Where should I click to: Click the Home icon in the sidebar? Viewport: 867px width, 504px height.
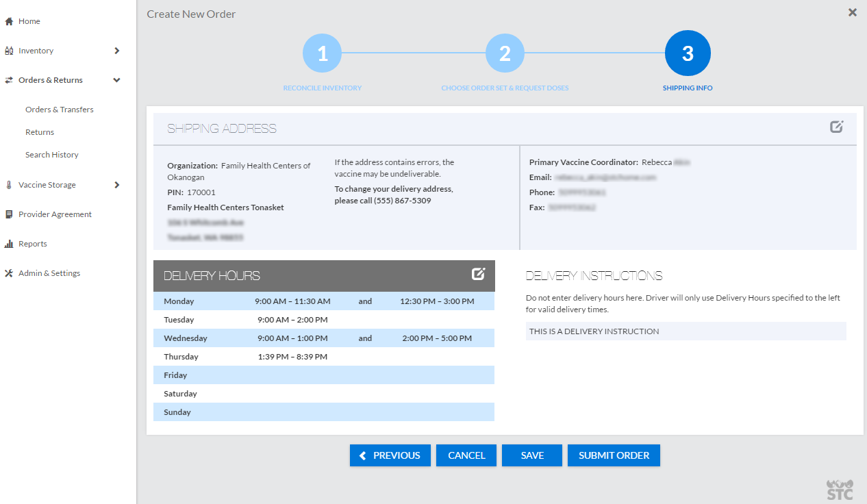[x=8, y=21]
